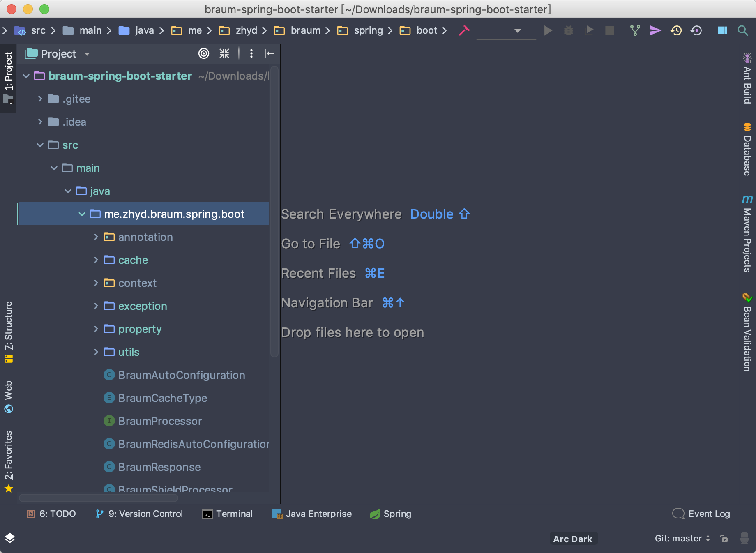
Task: Open the Terminal tool window
Action: tap(228, 514)
